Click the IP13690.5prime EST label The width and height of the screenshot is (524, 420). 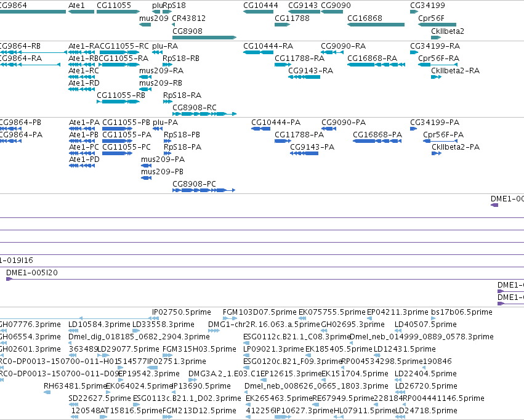[201, 386]
